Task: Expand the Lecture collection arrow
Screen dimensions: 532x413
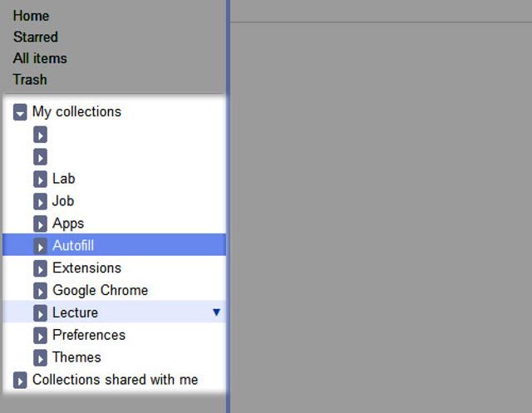Action: (40, 313)
